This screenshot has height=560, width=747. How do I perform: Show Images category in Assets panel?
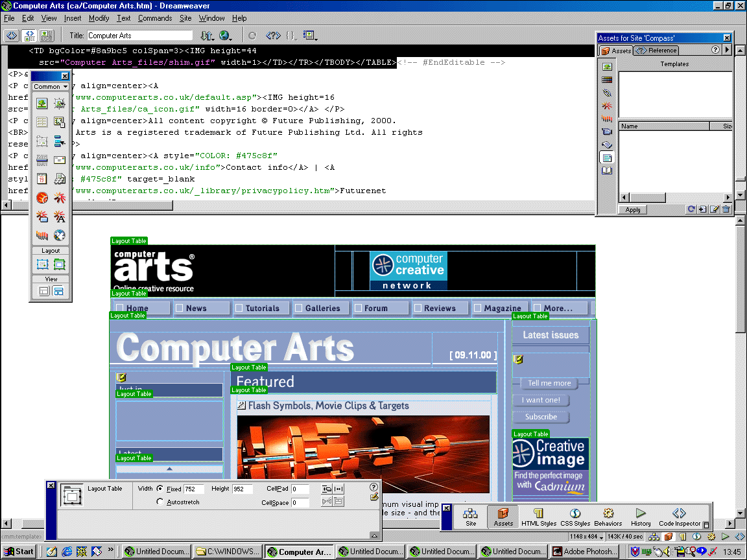[x=607, y=67]
